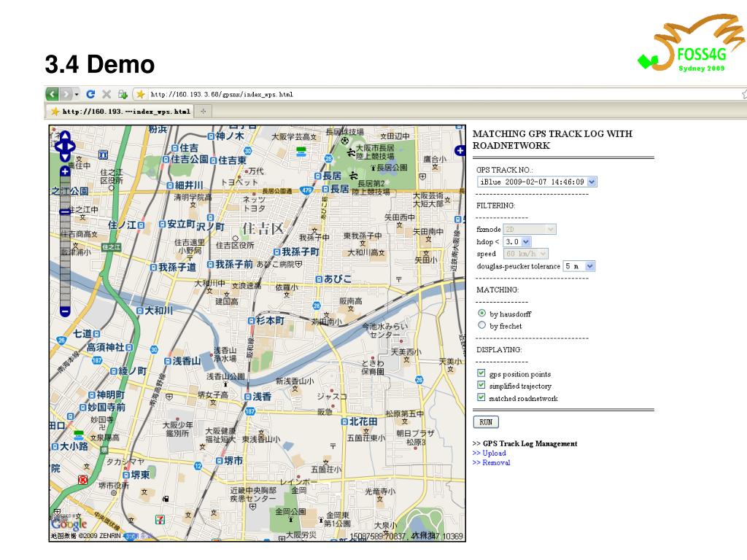The height and width of the screenshot is (560, 747).
Task: Click the bookmark star in the address bar
Action: 141,94
